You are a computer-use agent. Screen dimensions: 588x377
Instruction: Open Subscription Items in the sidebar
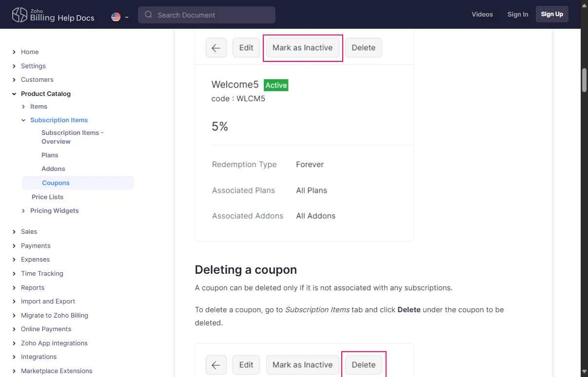(x=59, y=120)
